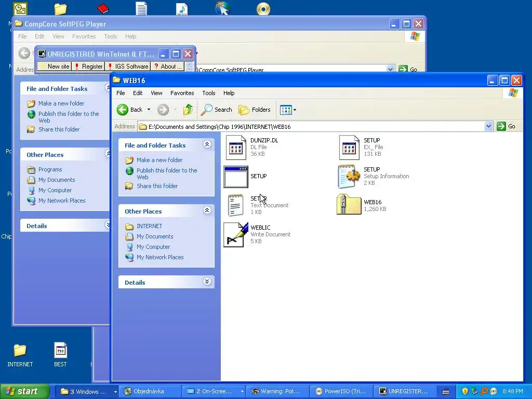Open 3 Windows Explorer taskbar group
Screen dimensions: 532x399
[x=87, y=392]
